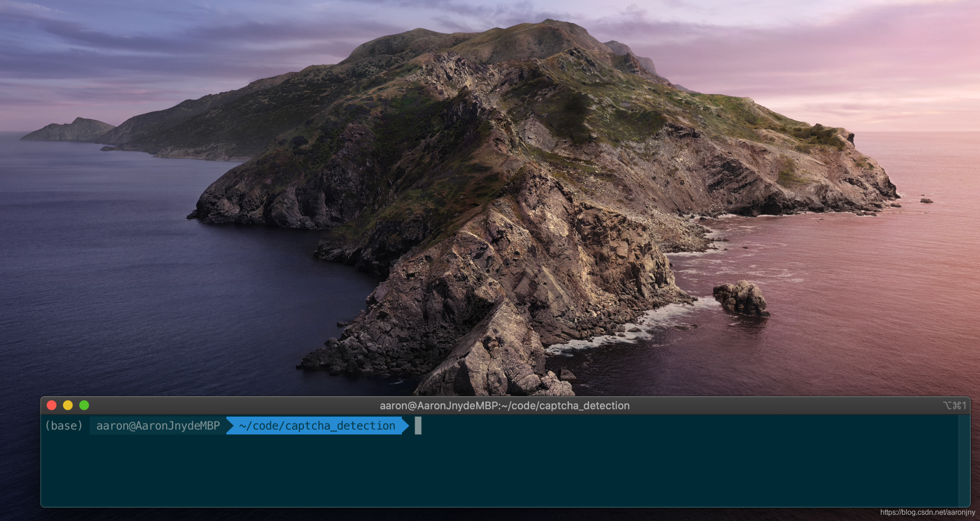Click the empty terminal area below the prompt
980x521 pixels.
[459, 473]
